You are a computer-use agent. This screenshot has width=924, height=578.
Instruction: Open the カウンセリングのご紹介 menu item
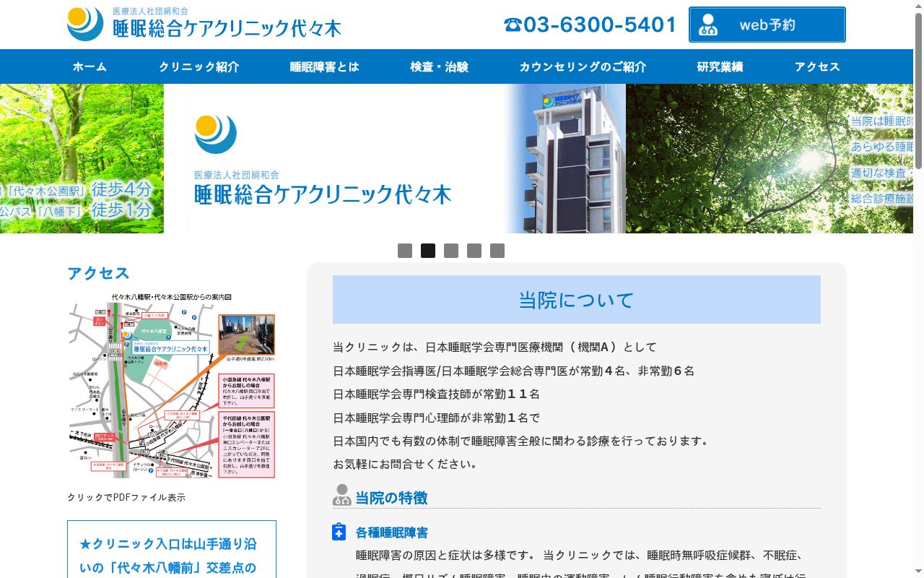coord(583,66)
